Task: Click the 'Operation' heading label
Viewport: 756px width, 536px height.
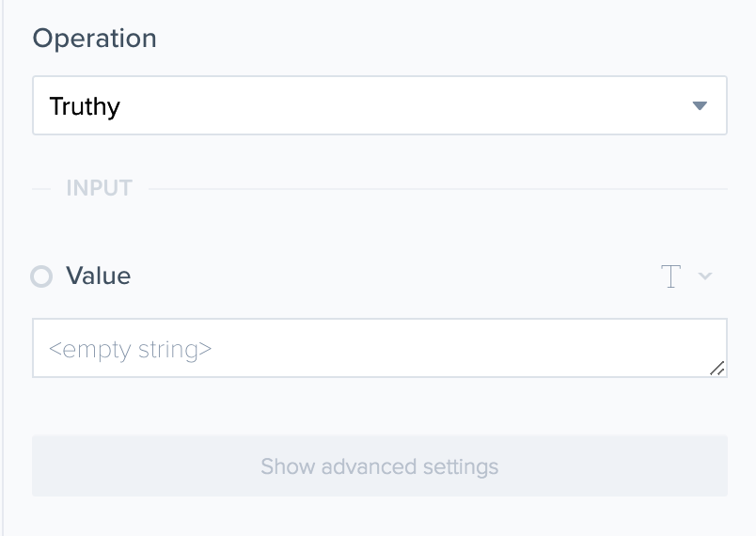Action: click(x=94, y=39)
